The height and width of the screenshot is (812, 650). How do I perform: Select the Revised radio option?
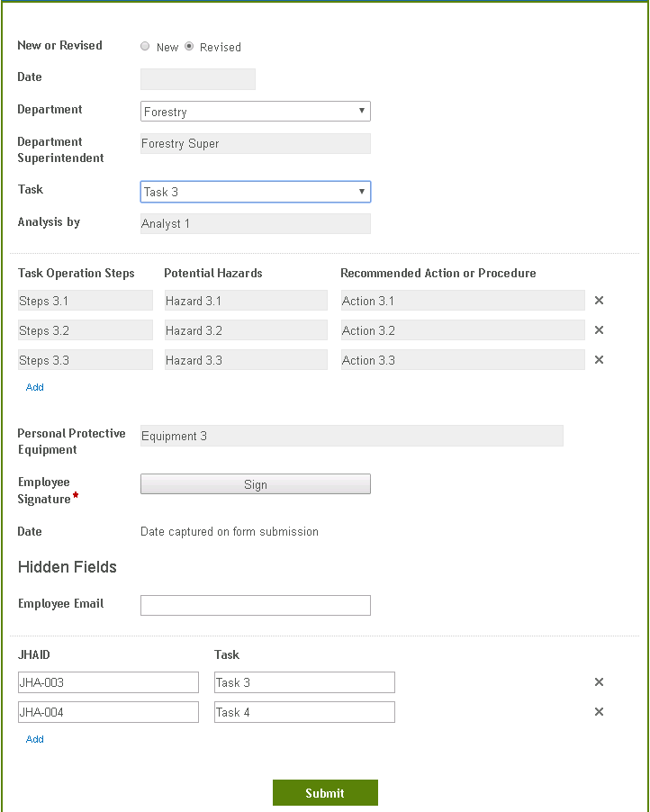pyautogui.click(x=189, y=46)
